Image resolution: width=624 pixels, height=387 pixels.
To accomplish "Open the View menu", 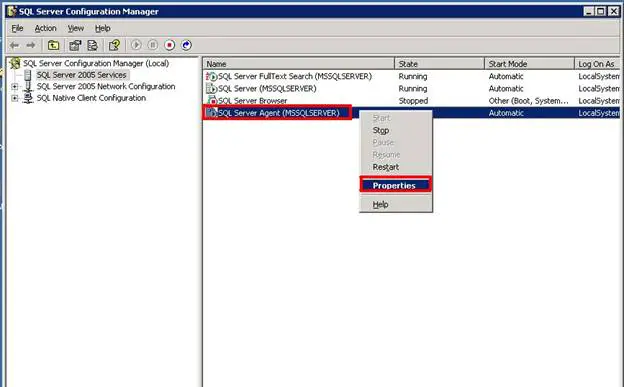I will click(x=76, y=28).
